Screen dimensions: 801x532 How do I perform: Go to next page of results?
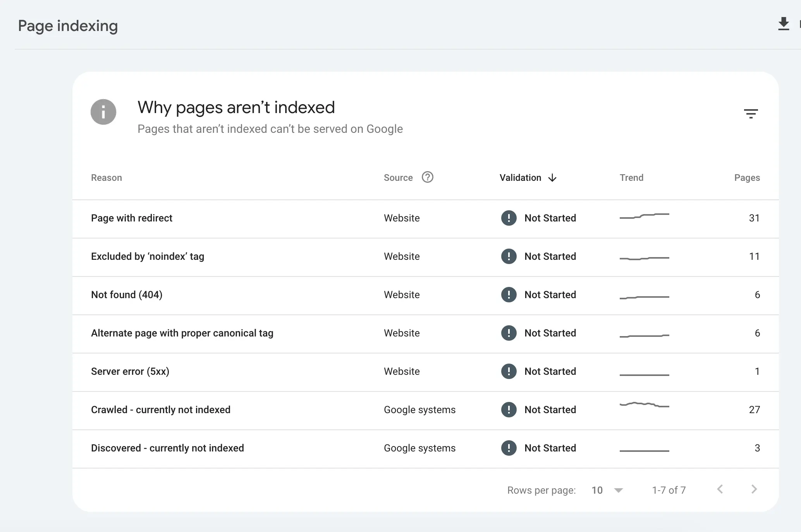click(x=754, y=489)
